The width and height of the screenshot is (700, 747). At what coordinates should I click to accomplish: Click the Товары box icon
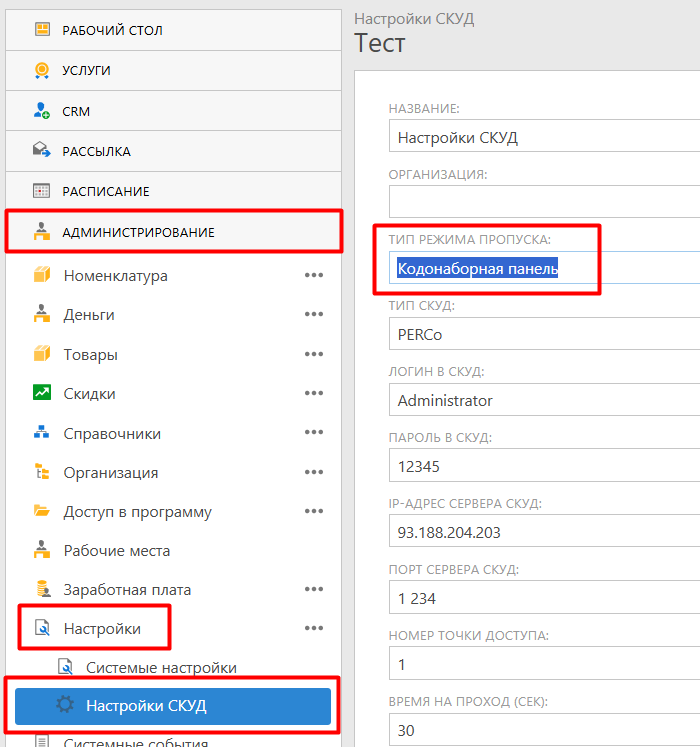pos(42,354)
